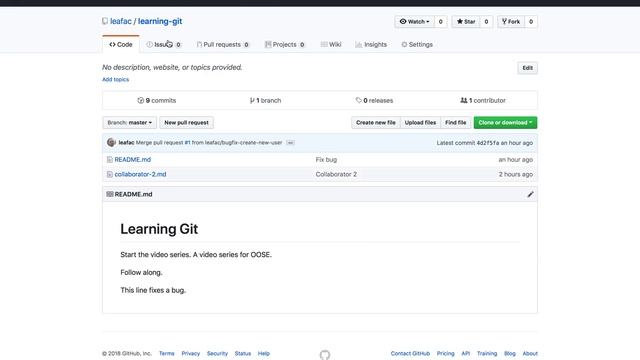Open Security footer link
The image size is (640, 360).
[x=217, y=353]
